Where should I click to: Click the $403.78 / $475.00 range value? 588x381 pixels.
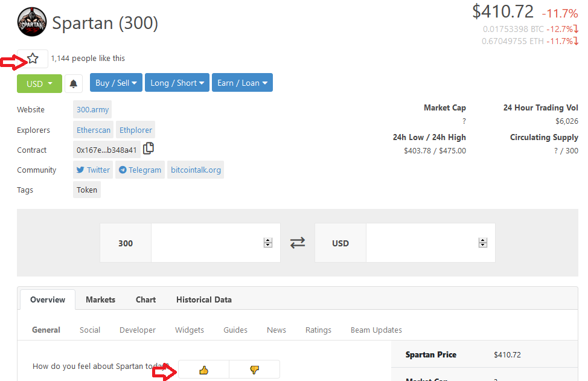435,151
